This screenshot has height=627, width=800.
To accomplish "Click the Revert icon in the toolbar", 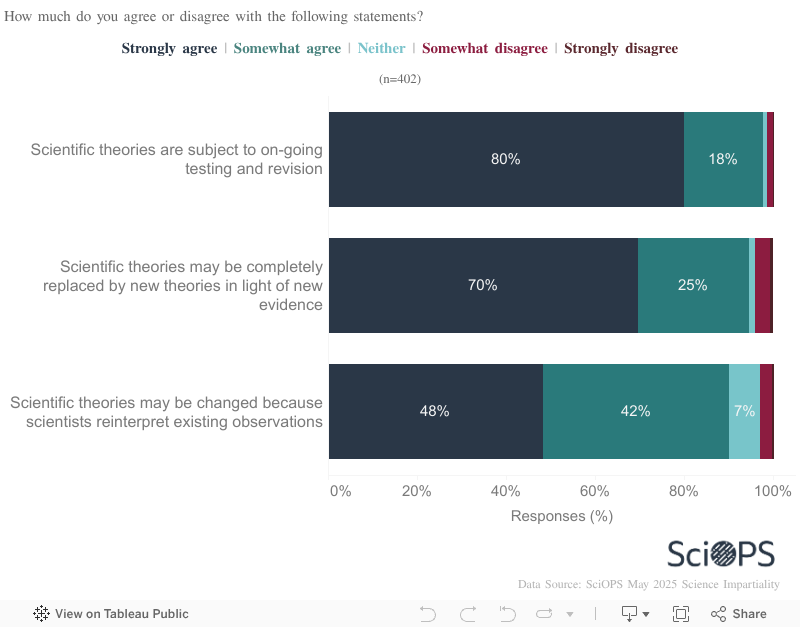I will (507, 614).
